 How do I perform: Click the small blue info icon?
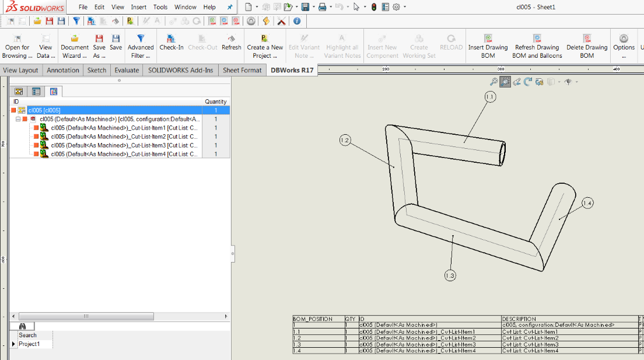[297, 21]
